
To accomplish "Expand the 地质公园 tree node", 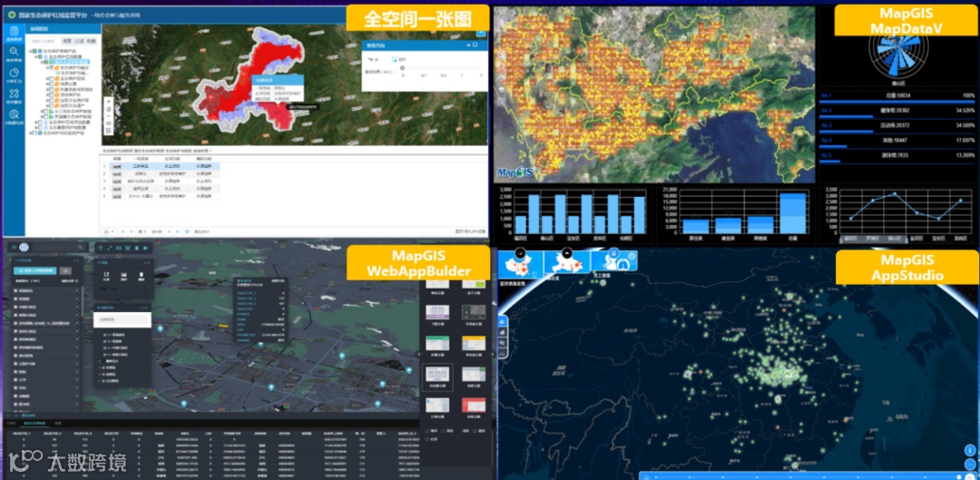I will point(47,83).
